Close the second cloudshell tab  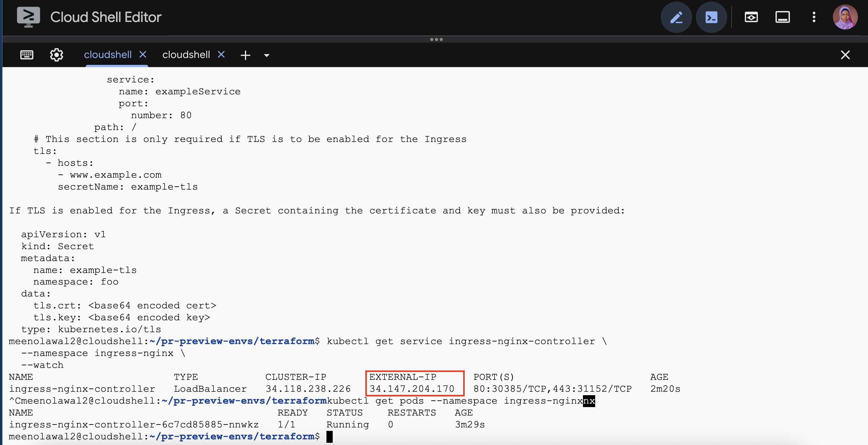point(221,55)
